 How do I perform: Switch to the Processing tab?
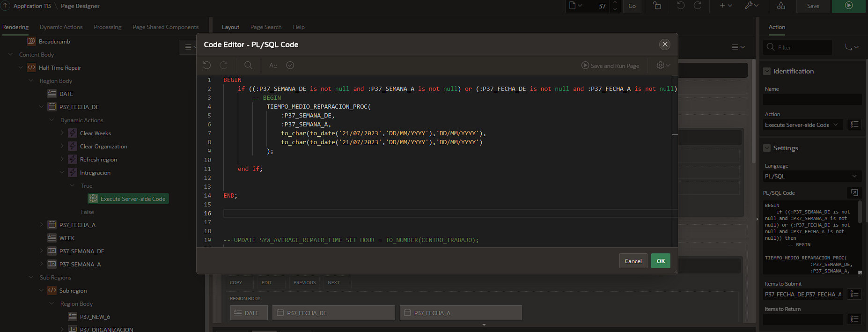coord(108,27)
